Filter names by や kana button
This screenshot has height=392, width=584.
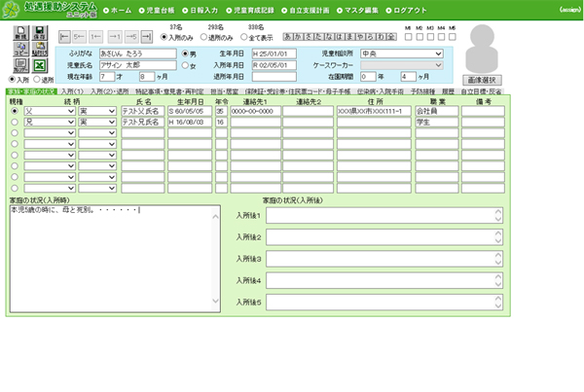pyautogui.click(x=360, y=37)
